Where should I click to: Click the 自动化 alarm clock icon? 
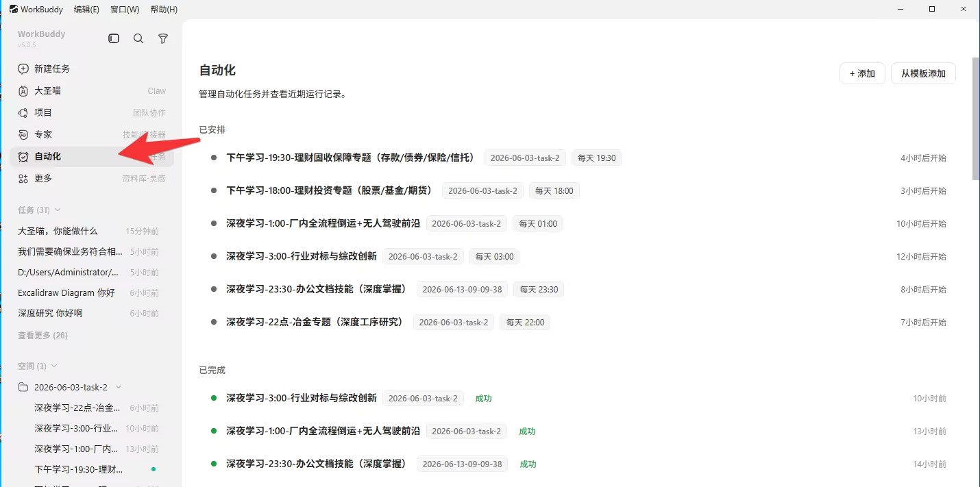[x=23, y=156]
